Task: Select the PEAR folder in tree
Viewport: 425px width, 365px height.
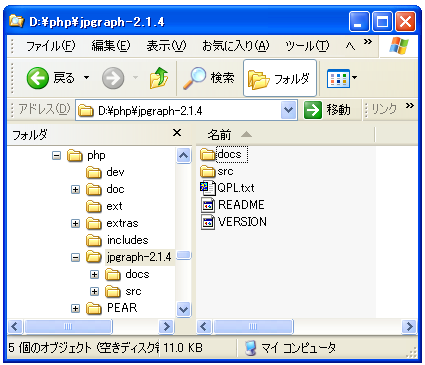Action: [122, 308]
